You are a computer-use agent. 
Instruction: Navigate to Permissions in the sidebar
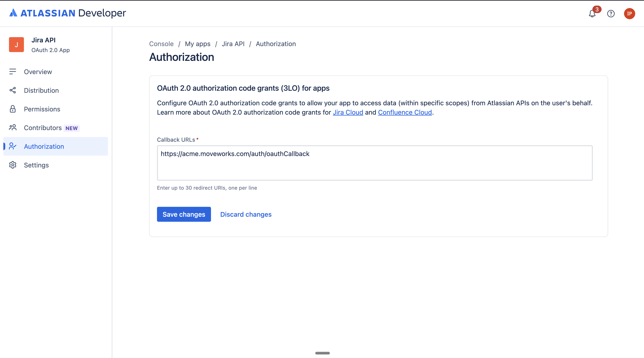[x=42, y=109]
